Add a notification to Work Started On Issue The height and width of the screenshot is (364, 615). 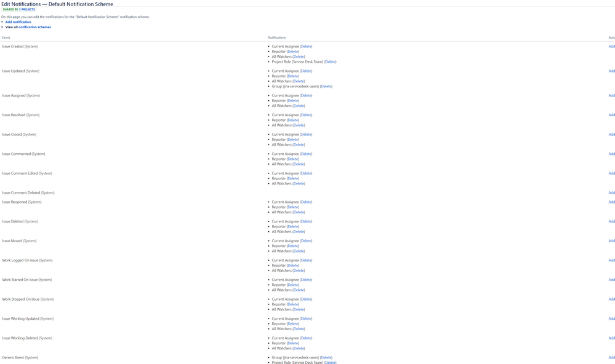pos(611,280)
